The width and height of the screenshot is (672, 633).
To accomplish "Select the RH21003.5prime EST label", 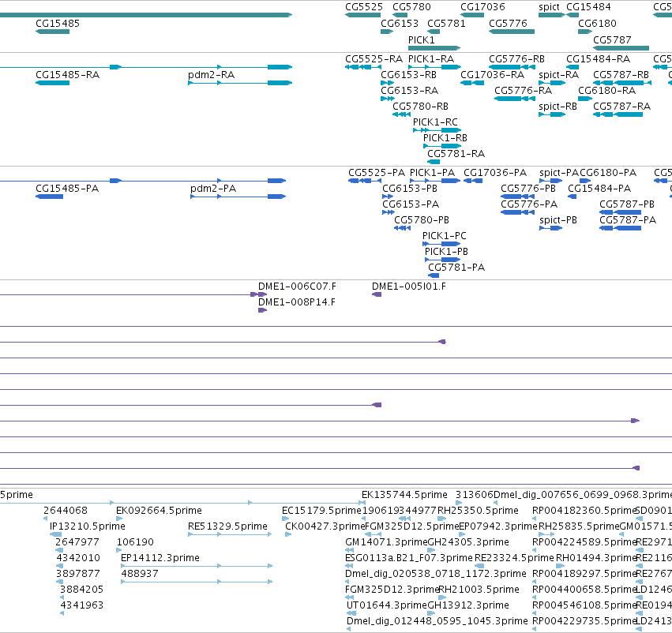I will coord(479,590).
